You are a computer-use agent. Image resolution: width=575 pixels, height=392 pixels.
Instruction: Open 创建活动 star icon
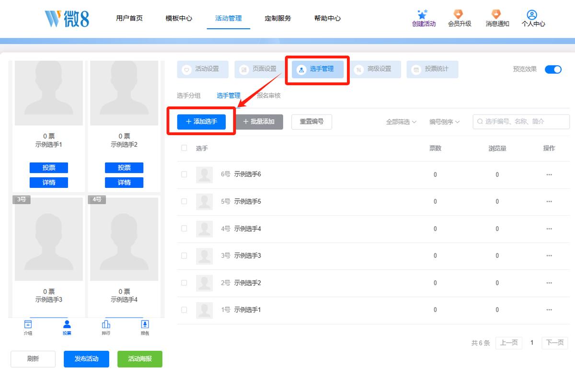coord(423,14)
